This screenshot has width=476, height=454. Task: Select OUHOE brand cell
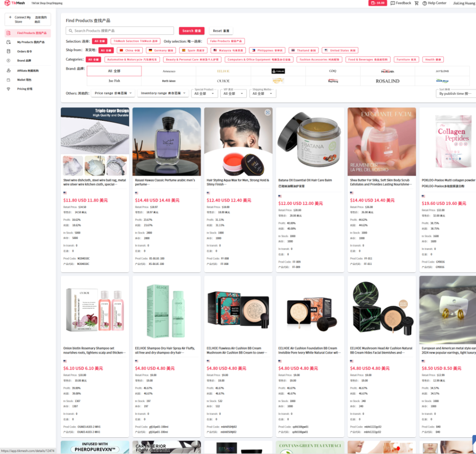[x=224, y=81]
